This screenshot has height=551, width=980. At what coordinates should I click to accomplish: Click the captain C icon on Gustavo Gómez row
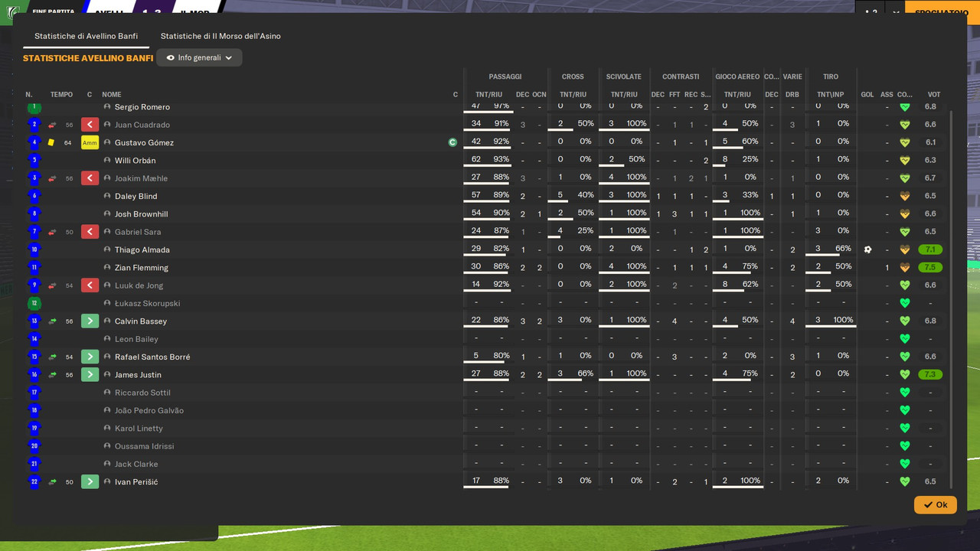click(452, 142)
